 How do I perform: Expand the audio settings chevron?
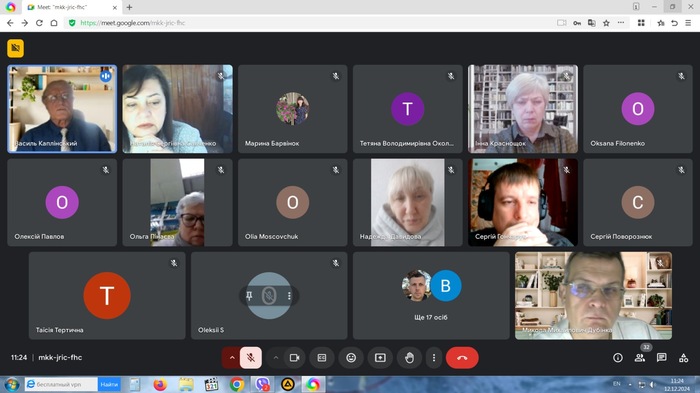[x=232, y=358]
